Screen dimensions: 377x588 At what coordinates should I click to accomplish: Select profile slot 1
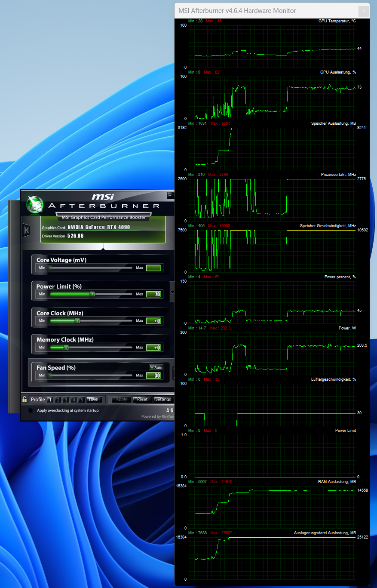coord(49,399)
